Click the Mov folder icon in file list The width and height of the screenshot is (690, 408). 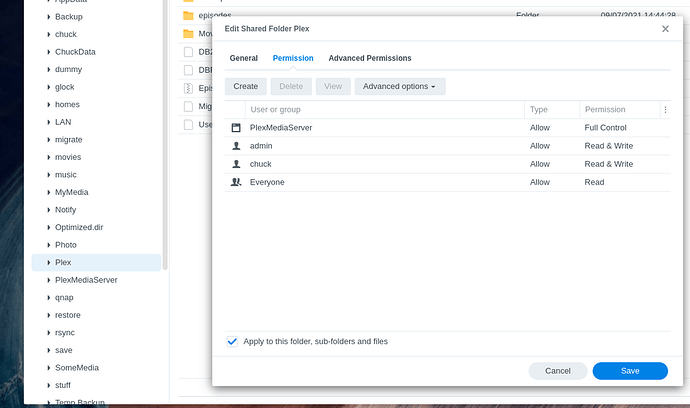[188, 33]
